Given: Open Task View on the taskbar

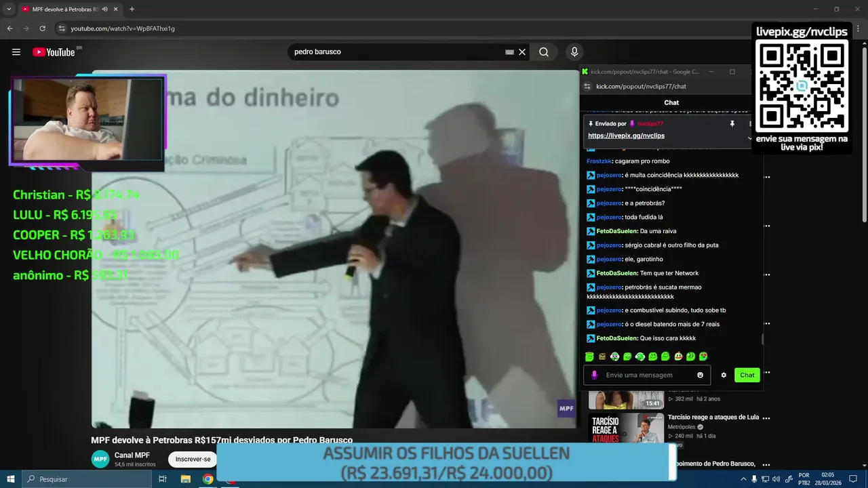Looking at the screenshot, I should (163, 479).
